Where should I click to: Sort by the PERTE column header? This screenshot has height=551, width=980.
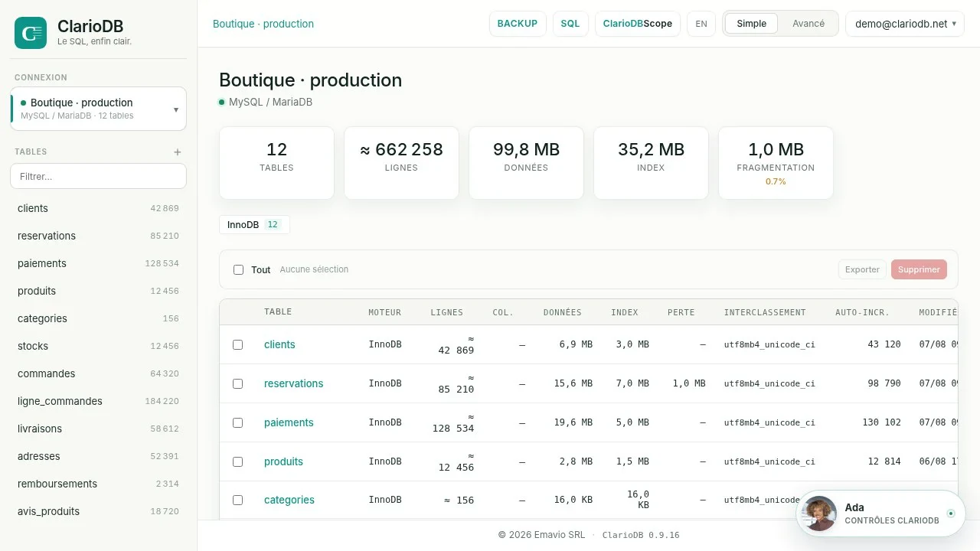[681, 312]
